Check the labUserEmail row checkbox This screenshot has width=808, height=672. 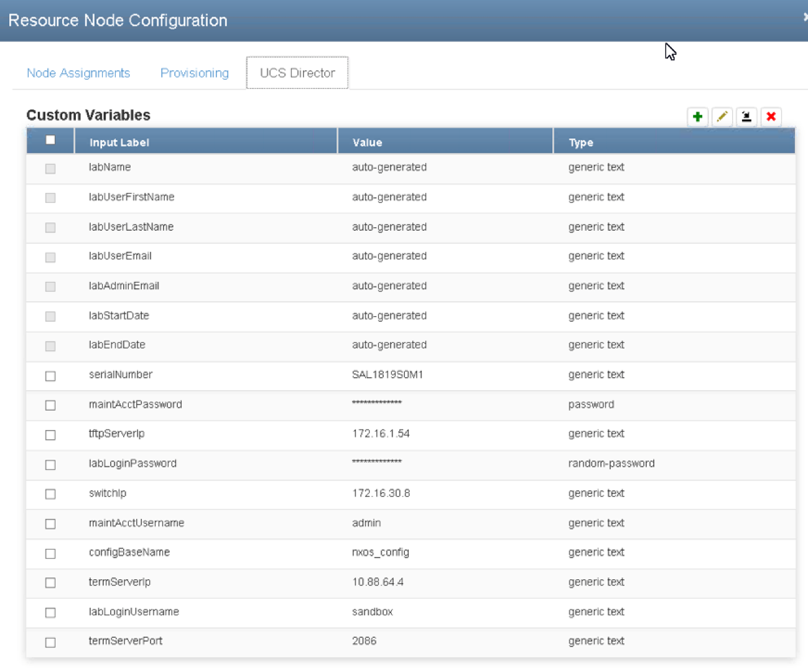pos(50,257)
